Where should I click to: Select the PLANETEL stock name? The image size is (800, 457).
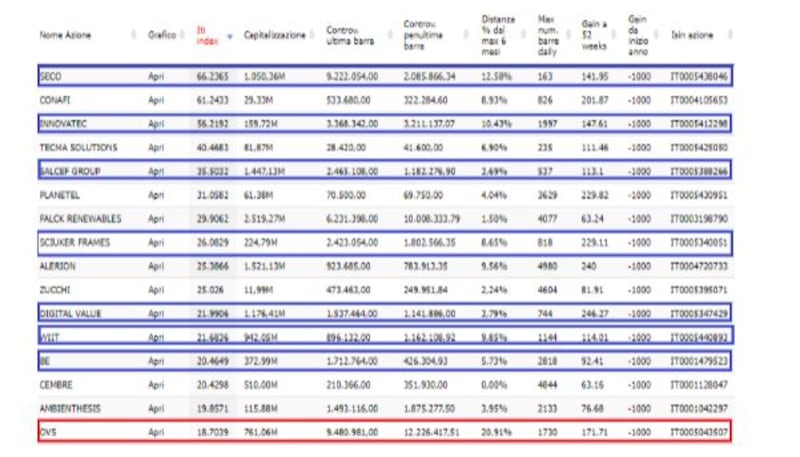coord(60,195)
